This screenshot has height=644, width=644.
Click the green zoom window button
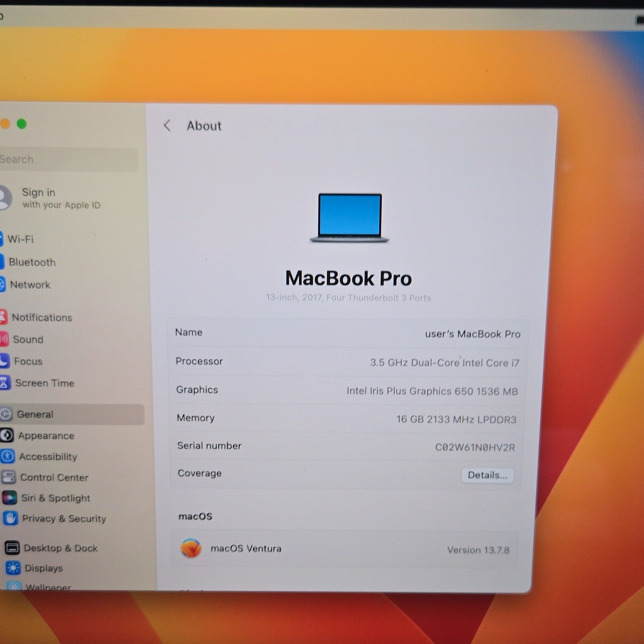point(21,124)
